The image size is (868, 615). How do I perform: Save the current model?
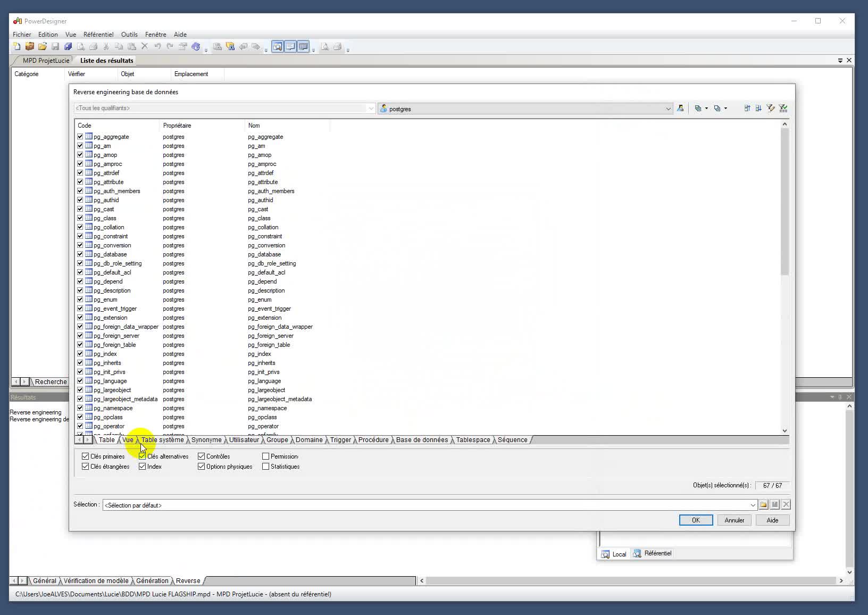click(x=55, y=46)
